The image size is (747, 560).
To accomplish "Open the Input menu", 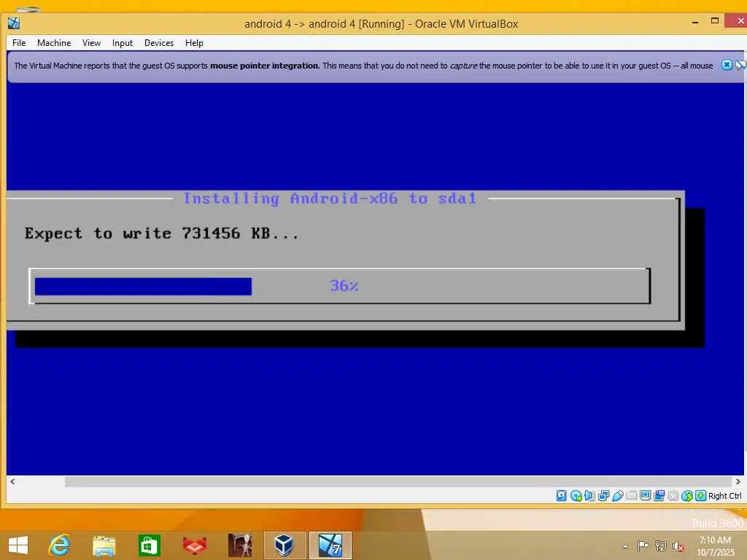I will click(123, 43).
